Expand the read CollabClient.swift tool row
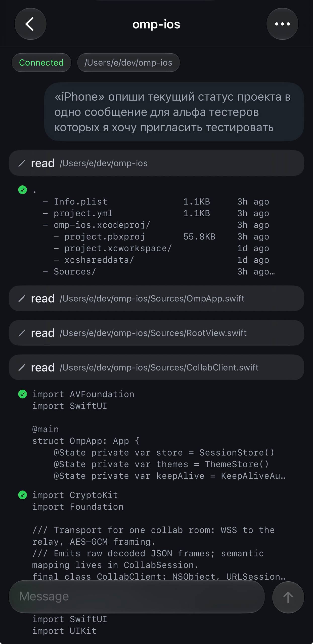The width and height of the screenshot is (313, 644). click(x=156, y=367)
